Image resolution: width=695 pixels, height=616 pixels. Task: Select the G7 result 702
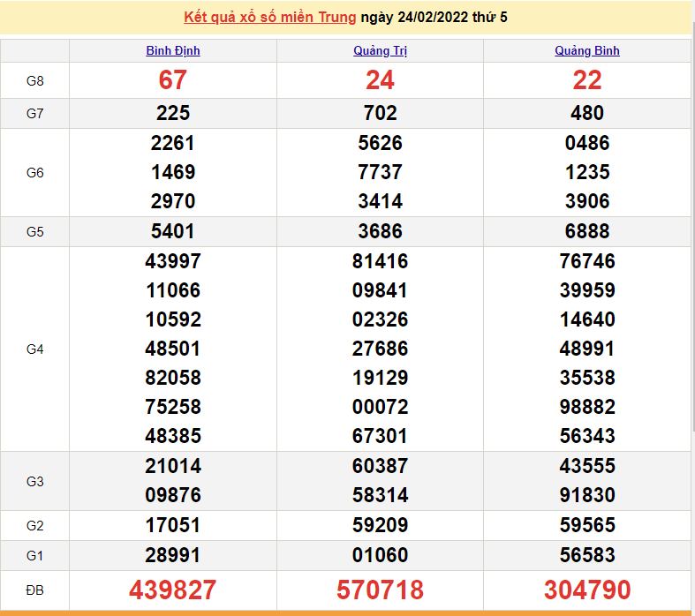[380, 113]
